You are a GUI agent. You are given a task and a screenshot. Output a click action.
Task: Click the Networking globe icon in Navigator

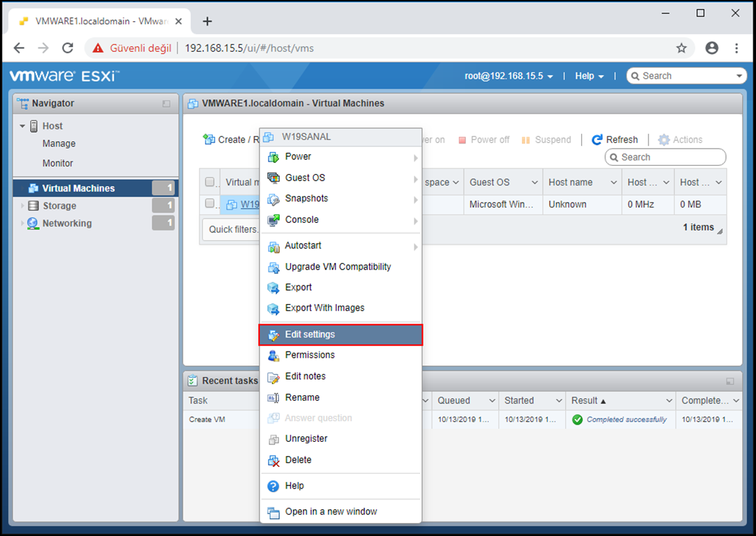point(33,223)
